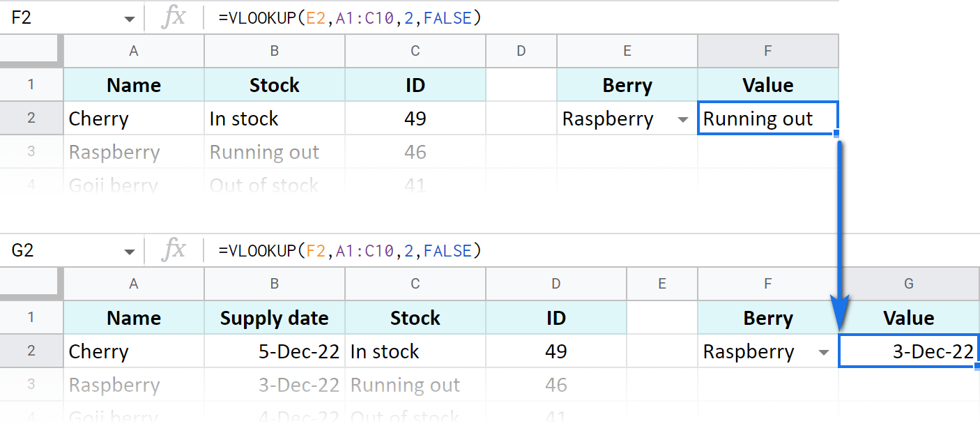Viewport: 980px width, 435px height.
Task: Select the cell showing Running out value
Action: (x=767, y=119)
